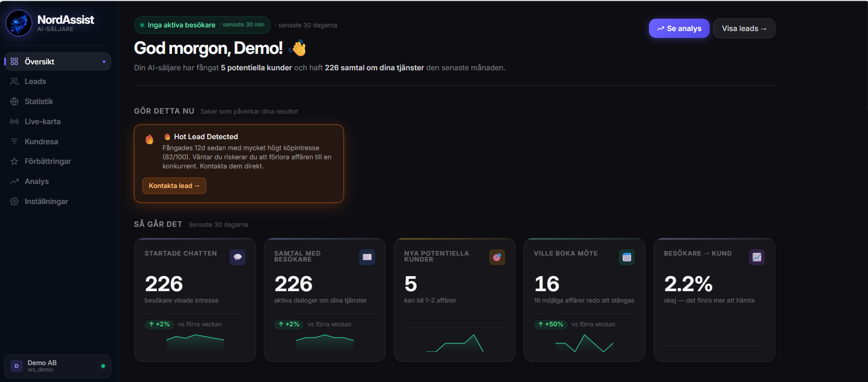The width and height of the screenshot is (868, 382).
Task: Open Förbättringar section
Action: [x=58, y=161]
